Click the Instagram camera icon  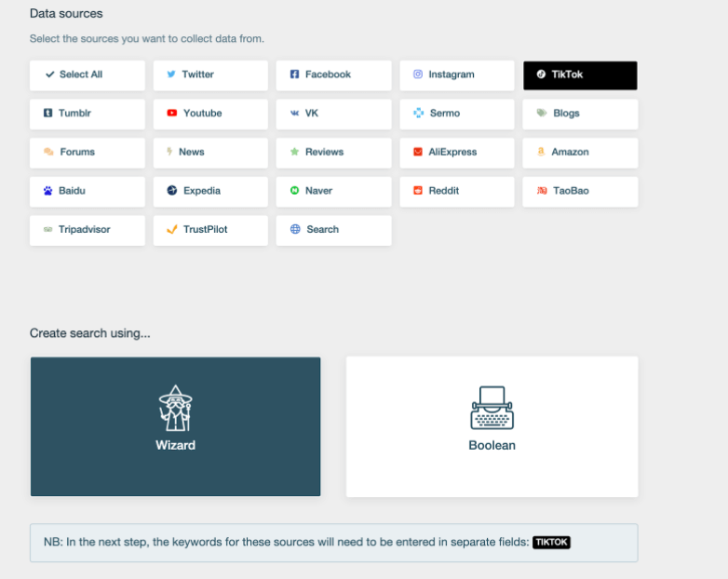click(x=418, y=74)
